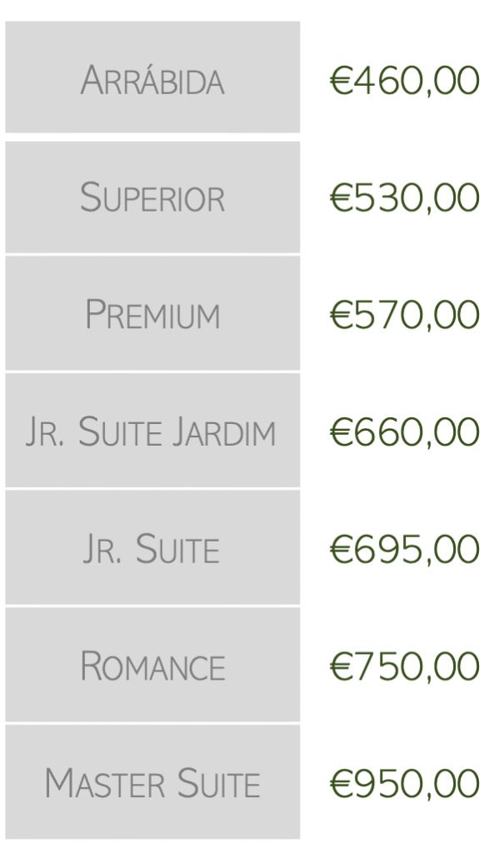Screen dimensions: 504x853
Task: Select the Premium room category
Action: (x=152, y=315)
